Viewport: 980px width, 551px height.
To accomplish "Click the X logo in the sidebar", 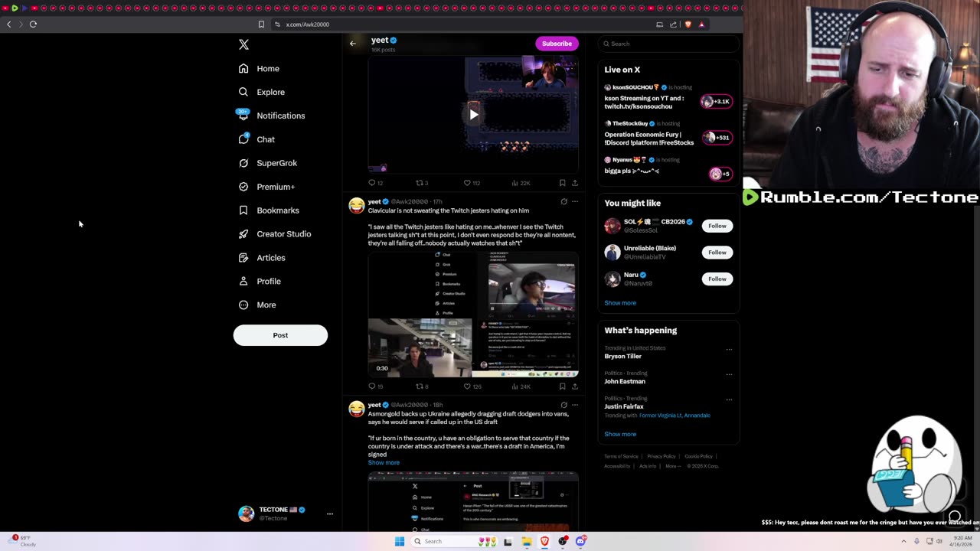I will coord(243,45).
